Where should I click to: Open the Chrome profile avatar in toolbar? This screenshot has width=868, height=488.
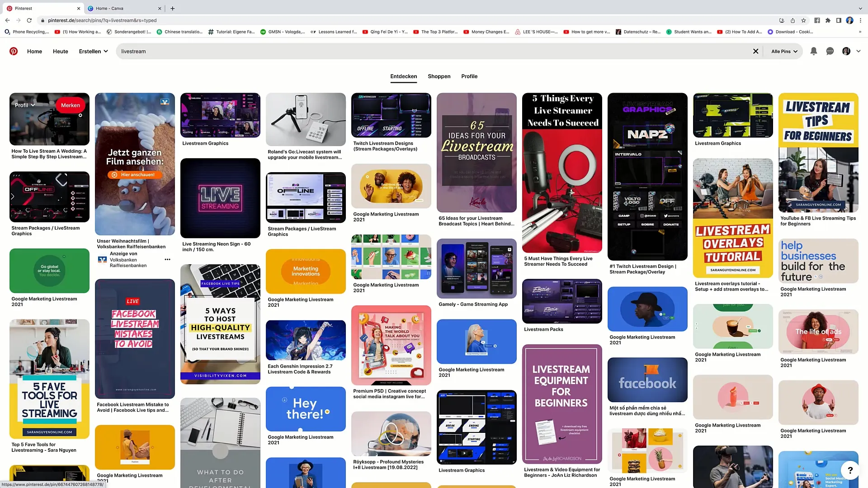click(849, 20)
